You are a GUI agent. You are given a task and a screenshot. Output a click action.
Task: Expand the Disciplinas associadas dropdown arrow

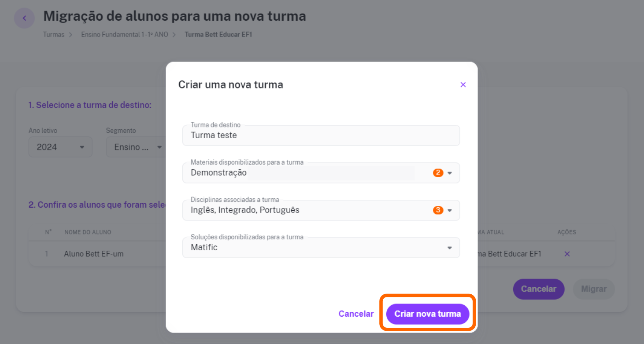[x=450, y=210]
